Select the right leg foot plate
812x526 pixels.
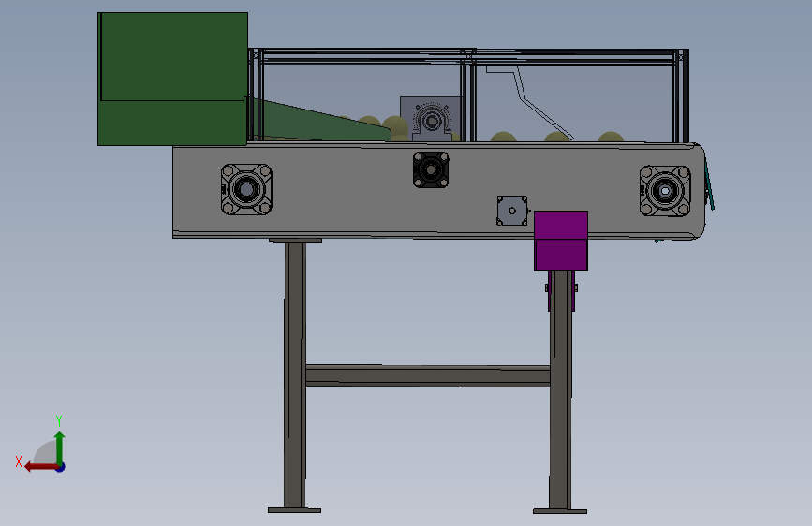560,512
